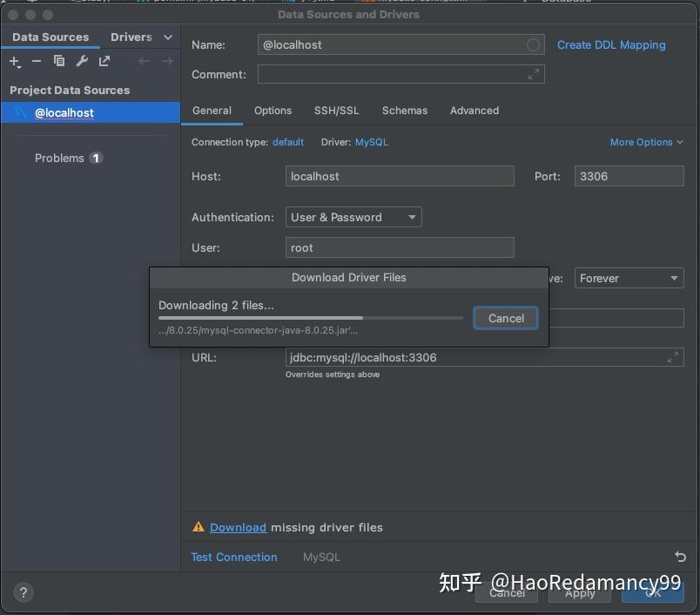Click the MySQL label beside Test Connection
The height and width of the screenshot is (615, 700).
321,557
